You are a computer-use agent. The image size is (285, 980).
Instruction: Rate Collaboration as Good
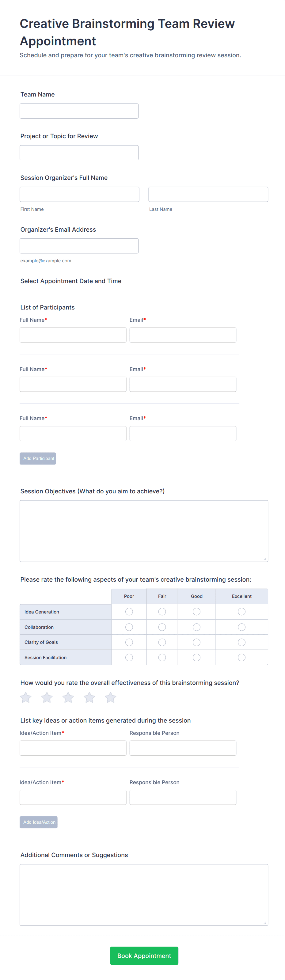click(196, 627)
